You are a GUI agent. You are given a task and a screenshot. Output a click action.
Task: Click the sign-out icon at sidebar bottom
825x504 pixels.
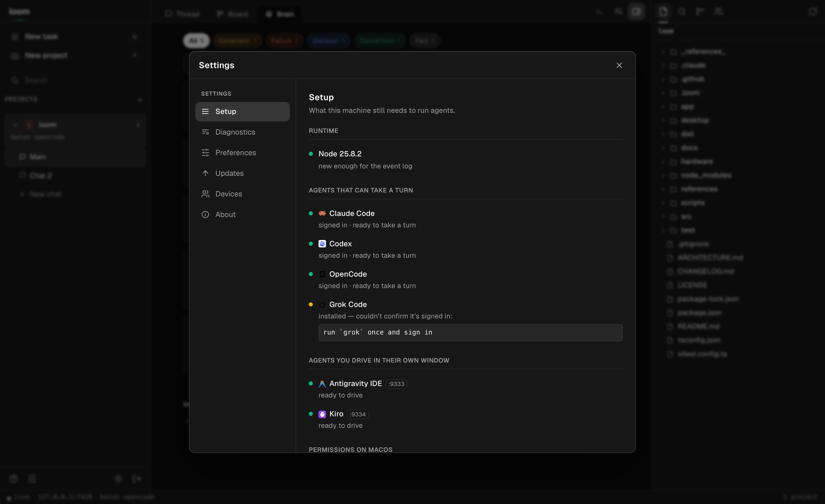[x=137, y=479]
